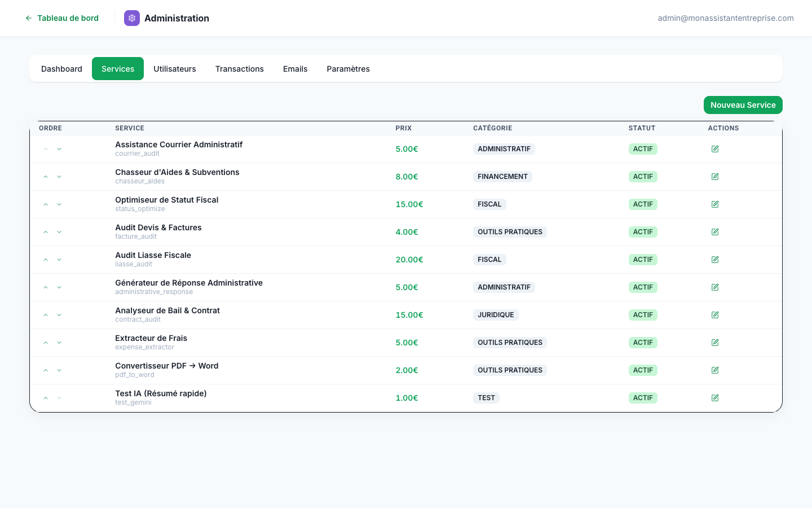Image resolution: width=812 pixels, height=508 pixels.
Task: Click the Nouveau Service button
Action: point(743,105)
